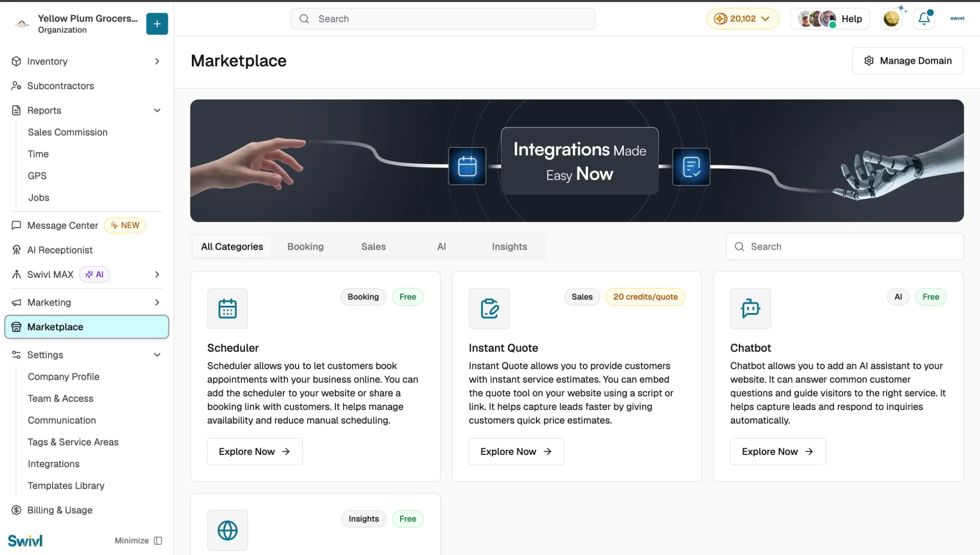Select the All Categories tab

point(232,247)
